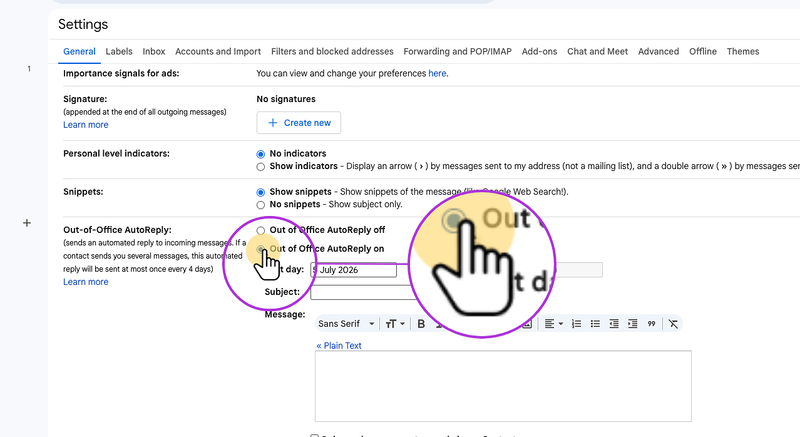Switch to the Inbox tab
Screen dimensions: 800x437
point(154,52)
